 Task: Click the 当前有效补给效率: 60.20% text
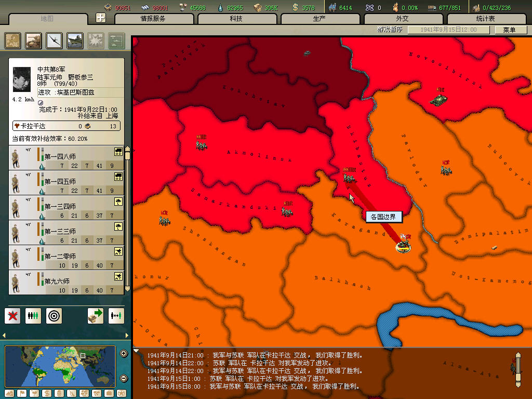[x=50, y=139]
